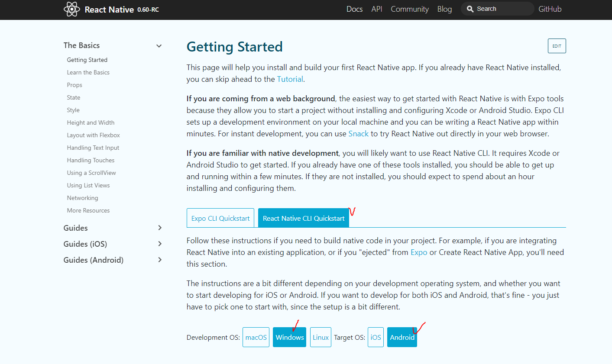Click the Getting Started page heading
612x364 pixels.
click(x=234, y=47)
